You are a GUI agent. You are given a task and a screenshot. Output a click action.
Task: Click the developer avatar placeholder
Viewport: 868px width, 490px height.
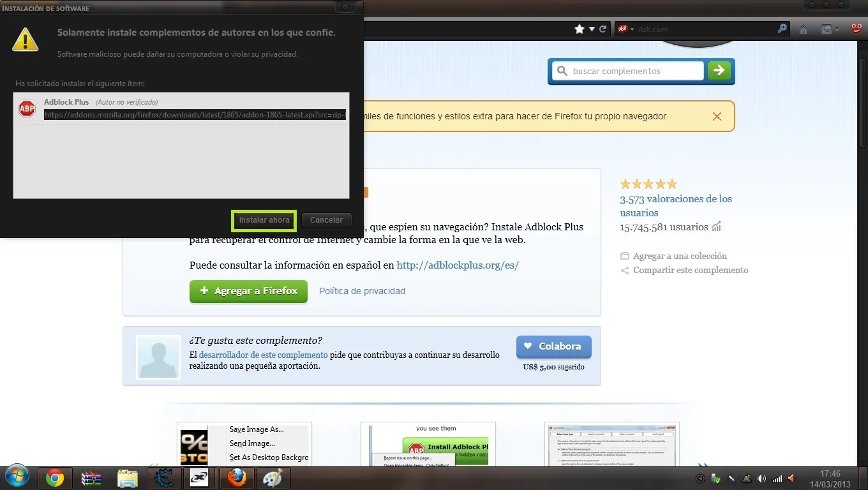coord(158,357)
